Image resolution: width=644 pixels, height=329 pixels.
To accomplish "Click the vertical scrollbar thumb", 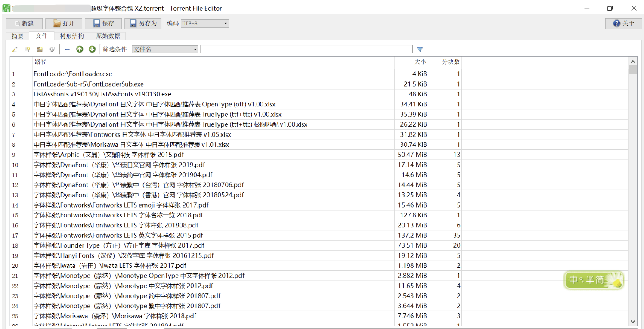I will (x=632, y=70).
